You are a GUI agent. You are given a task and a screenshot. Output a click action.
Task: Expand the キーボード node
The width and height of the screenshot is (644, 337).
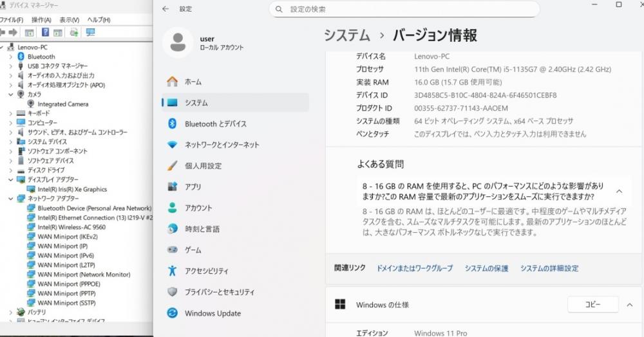[x=11, y=113]
